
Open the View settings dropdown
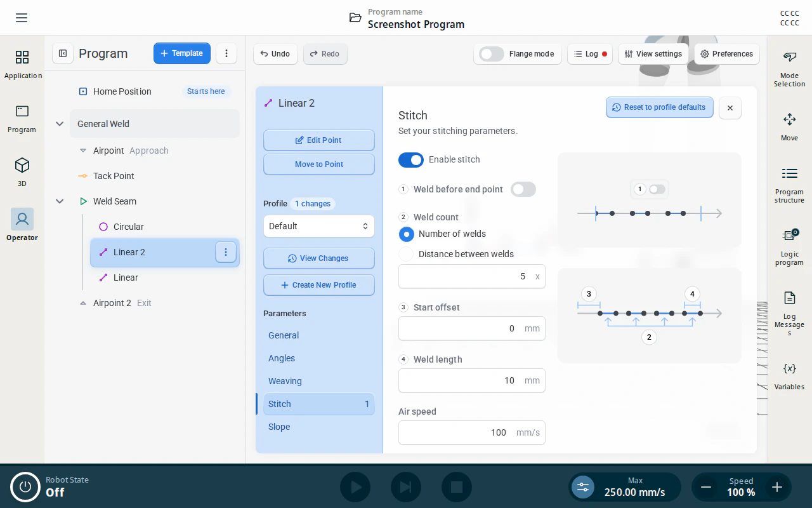point(653,54)
